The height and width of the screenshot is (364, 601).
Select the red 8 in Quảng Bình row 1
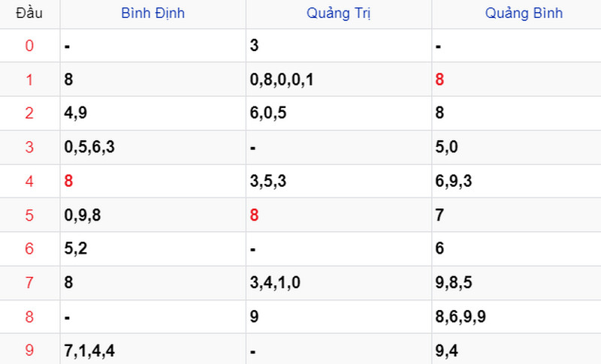439,80
